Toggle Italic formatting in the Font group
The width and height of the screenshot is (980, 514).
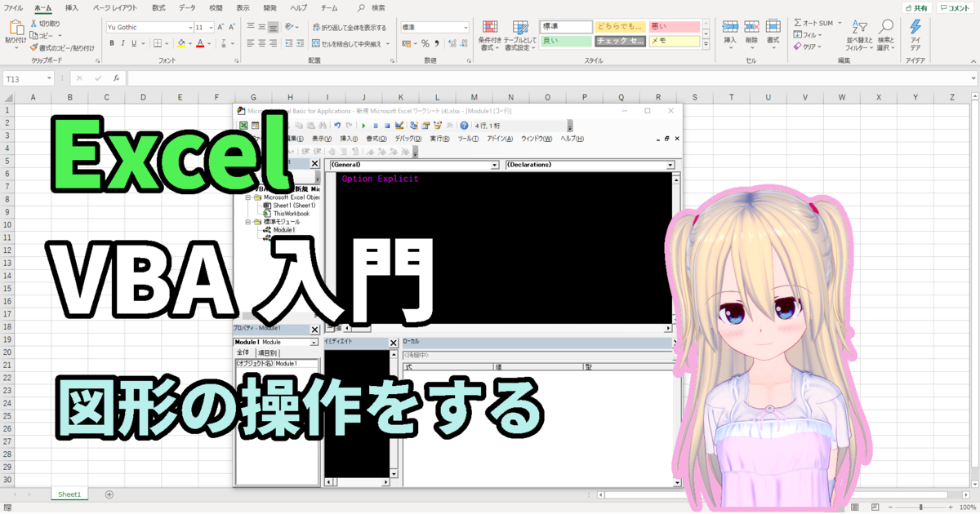[122, 43]
